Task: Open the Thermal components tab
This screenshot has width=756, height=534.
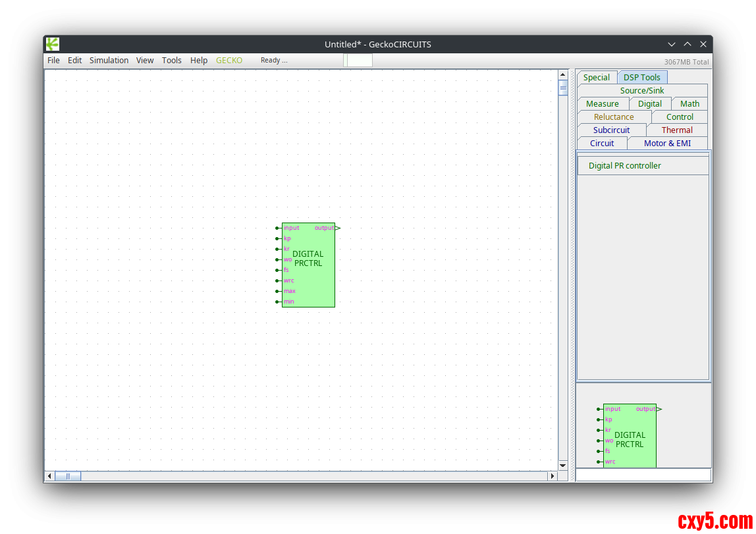Action: (x=677, y=130)
